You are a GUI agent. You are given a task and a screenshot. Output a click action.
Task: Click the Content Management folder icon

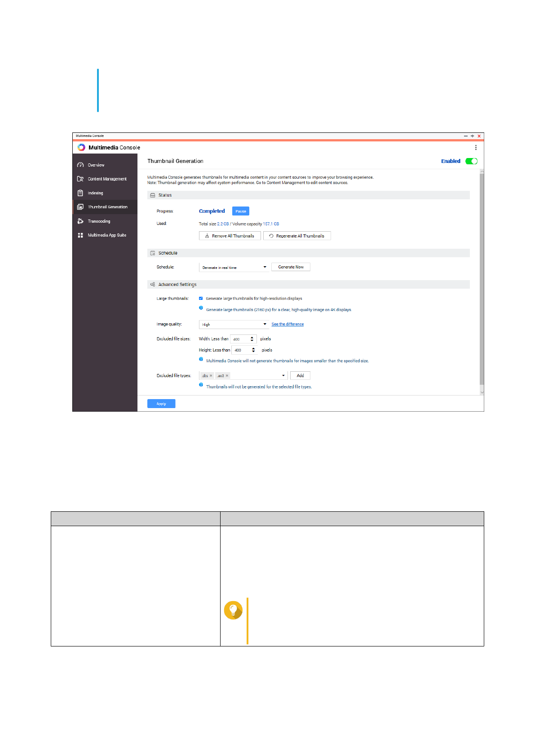(x=80, y=179)
